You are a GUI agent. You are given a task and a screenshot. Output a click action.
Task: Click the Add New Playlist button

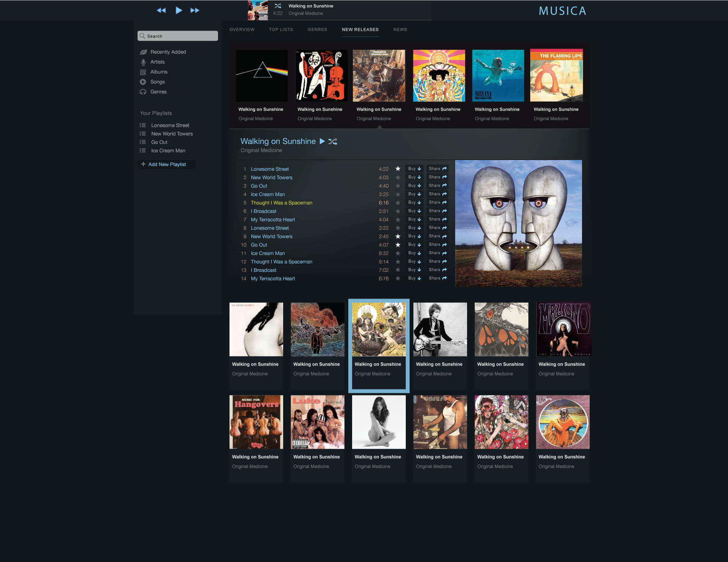point(166,164)
